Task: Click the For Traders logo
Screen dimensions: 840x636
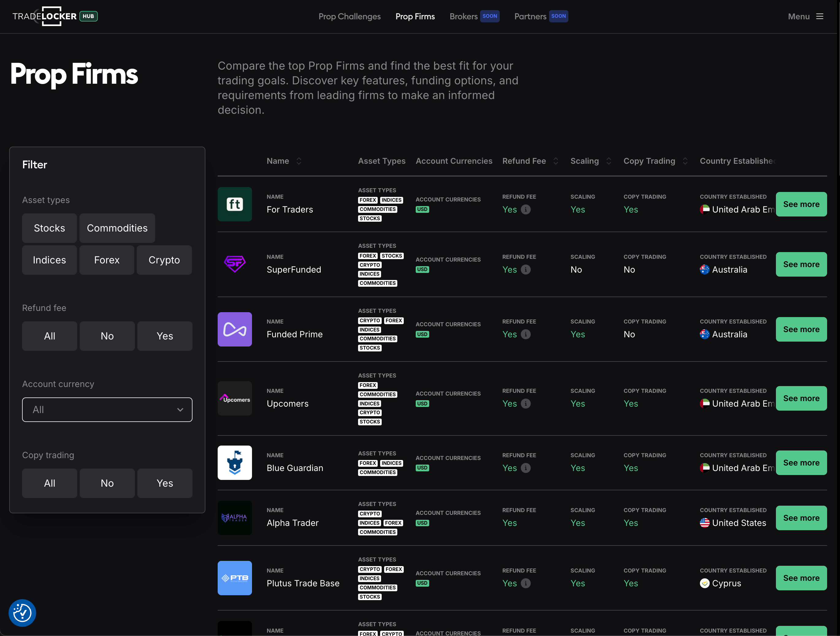Action: click(235, 204)
